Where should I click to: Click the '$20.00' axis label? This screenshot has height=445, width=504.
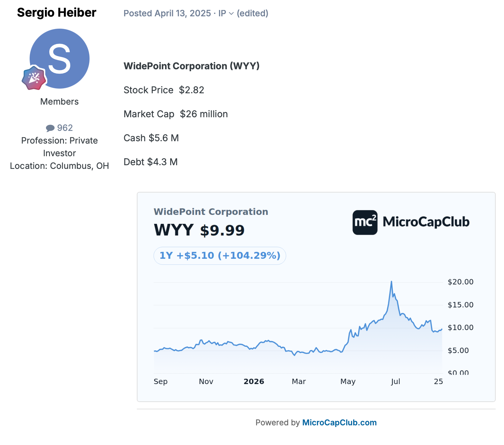(x=460, y=282)
